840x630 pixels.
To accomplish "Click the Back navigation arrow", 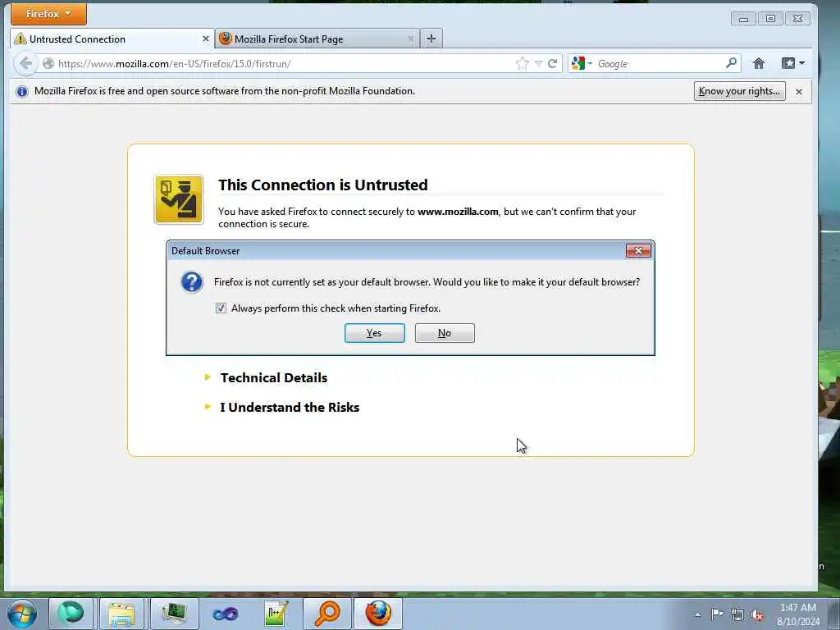I will pyautogui.click(x=25, y=64).
